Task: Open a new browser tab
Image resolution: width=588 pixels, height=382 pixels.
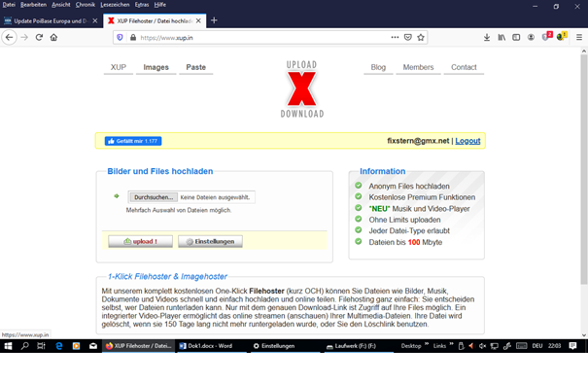Action: (x=214, y=20)
